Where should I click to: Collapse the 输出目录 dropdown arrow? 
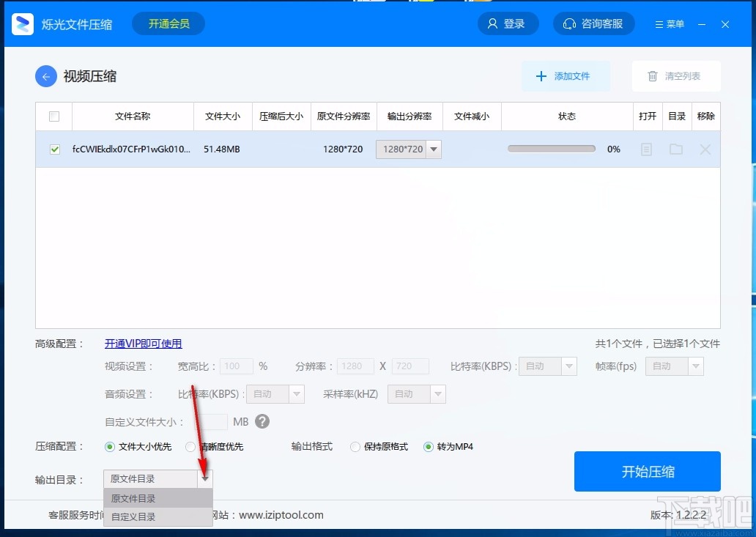[x=205, y=478]
